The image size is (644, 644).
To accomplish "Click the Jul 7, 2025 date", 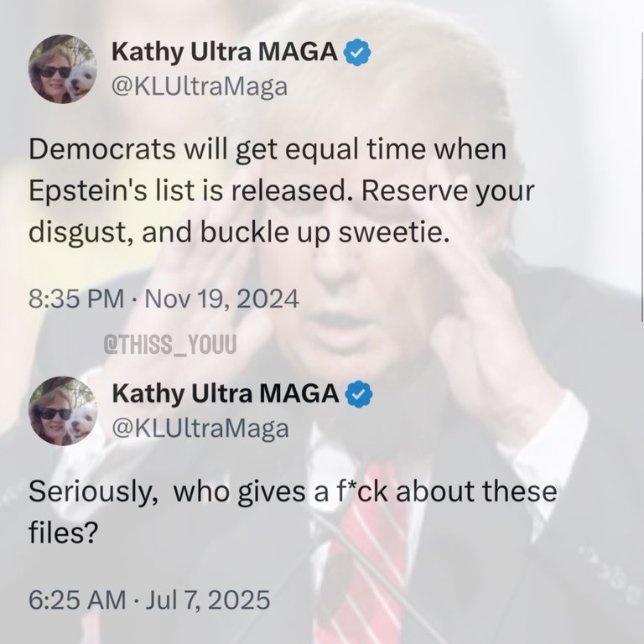I will [x=208, y=600].
